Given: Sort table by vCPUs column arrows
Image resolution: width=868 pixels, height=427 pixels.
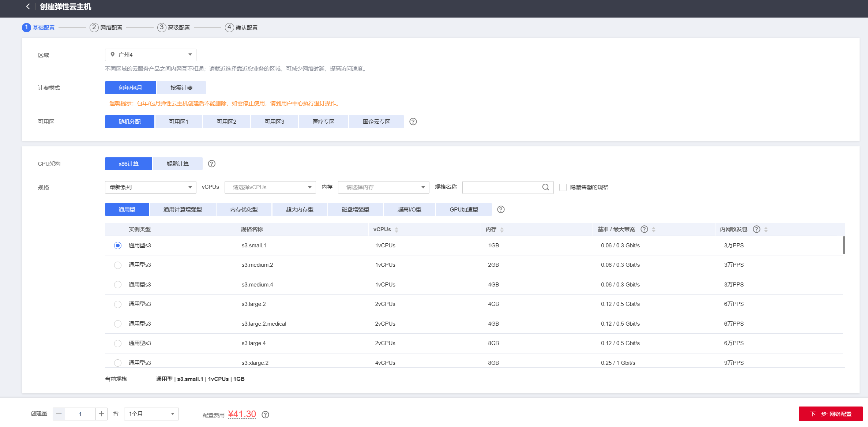Looking at the screenshot, I should tap(397, 229).
